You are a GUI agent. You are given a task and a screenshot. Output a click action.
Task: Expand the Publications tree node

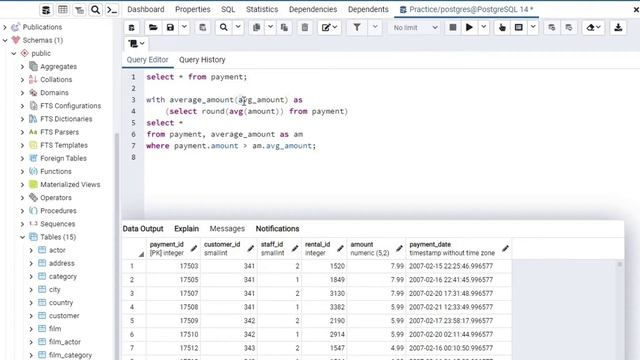pos(5,27)
